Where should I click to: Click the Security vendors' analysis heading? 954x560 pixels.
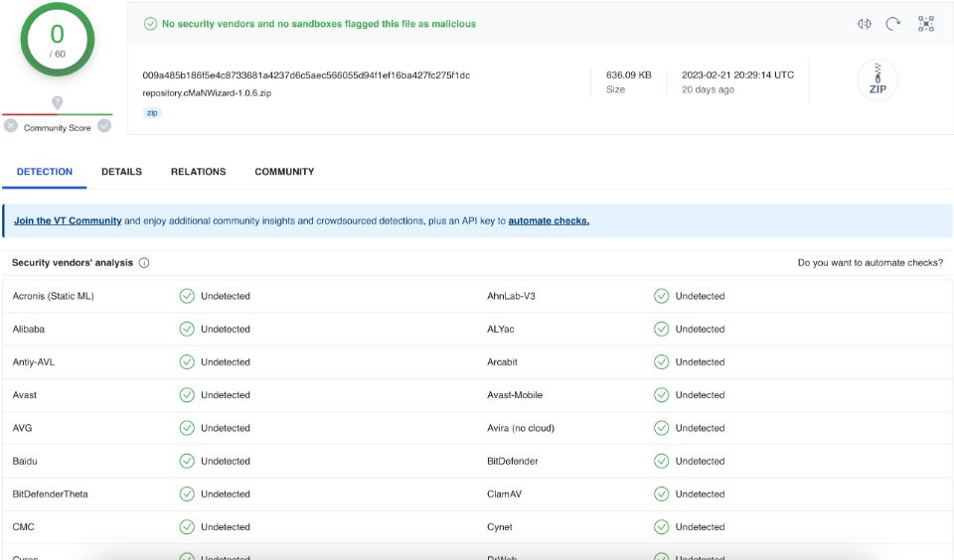click(73, 263)
